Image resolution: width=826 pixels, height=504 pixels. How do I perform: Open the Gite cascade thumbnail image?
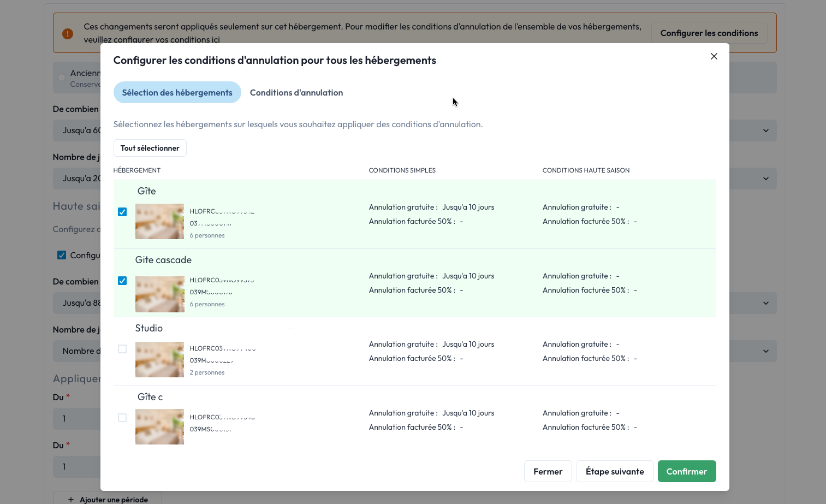159,294
